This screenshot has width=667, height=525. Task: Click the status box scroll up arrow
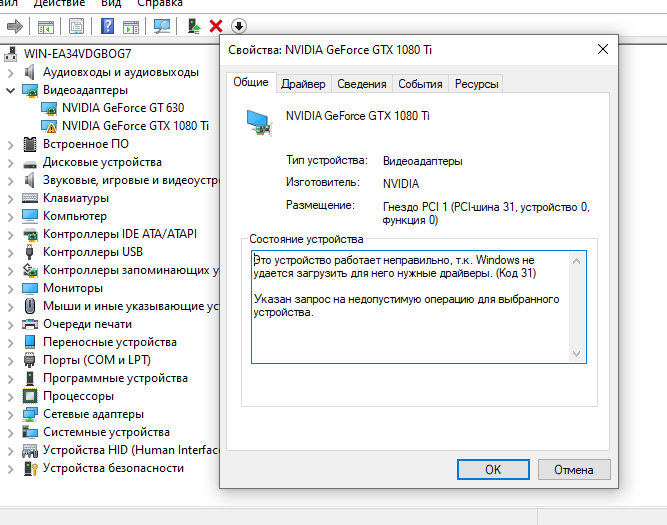(x=577, y=261)
